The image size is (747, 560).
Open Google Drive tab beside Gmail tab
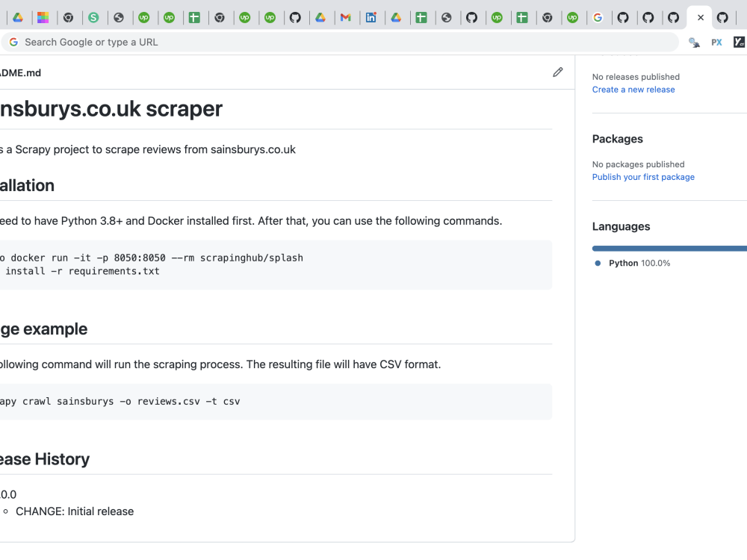(320, 18)
